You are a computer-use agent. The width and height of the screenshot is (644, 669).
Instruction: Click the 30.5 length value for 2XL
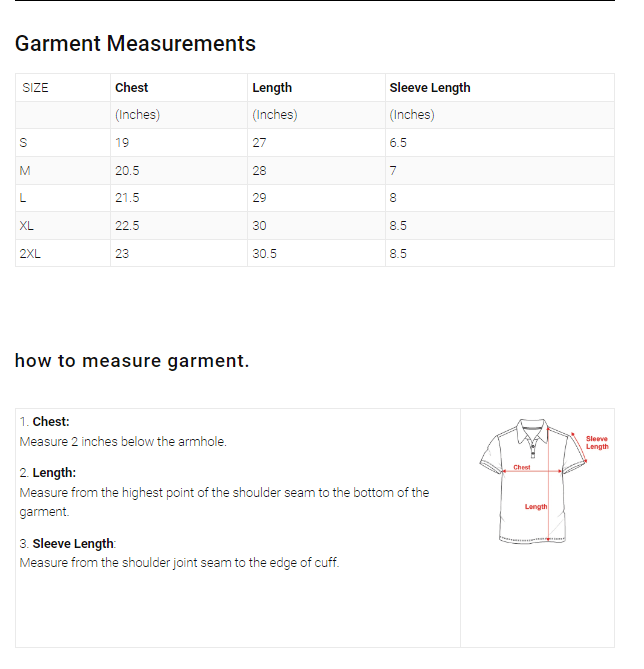tap(265, 254)
